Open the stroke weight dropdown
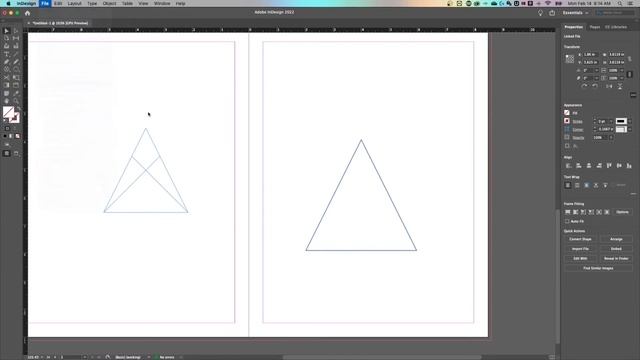The image size is (640, 360). pyautogui.click(x=611, y=121)
